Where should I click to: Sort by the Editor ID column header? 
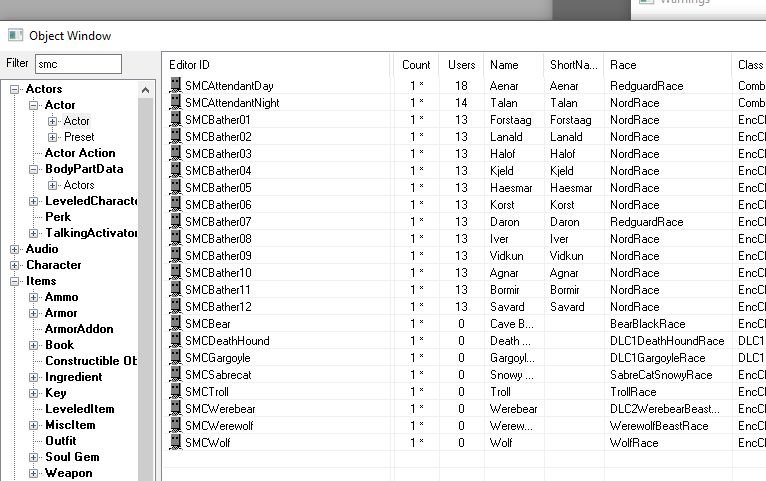click(x=277, y=64)
